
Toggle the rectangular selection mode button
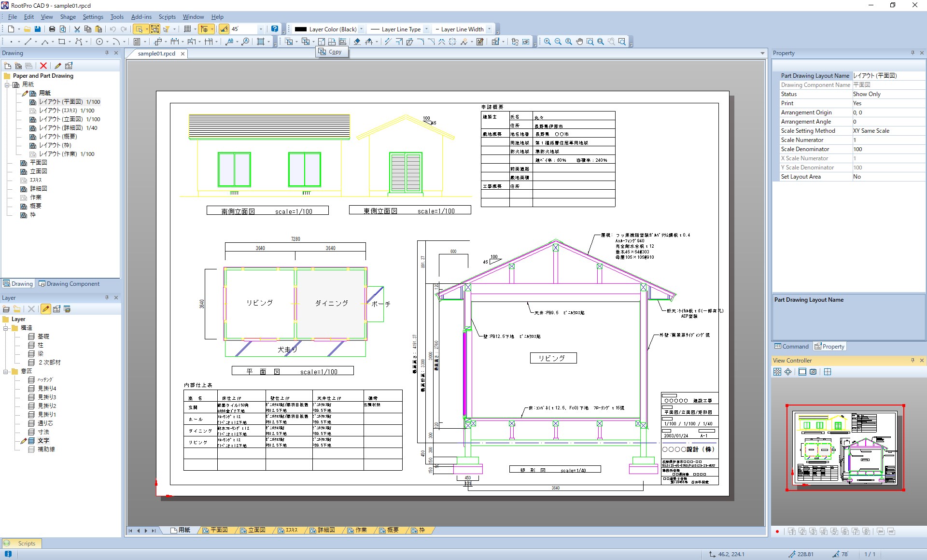(139, 29)
